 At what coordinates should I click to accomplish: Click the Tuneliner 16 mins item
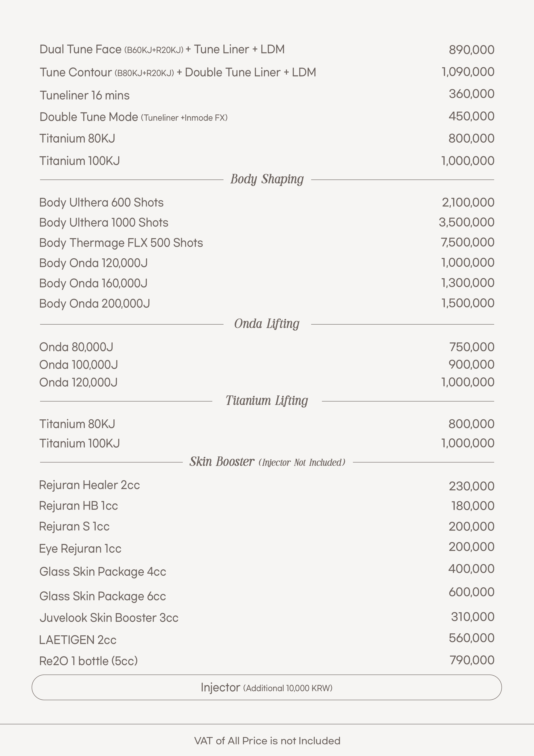tap(85, 95)
